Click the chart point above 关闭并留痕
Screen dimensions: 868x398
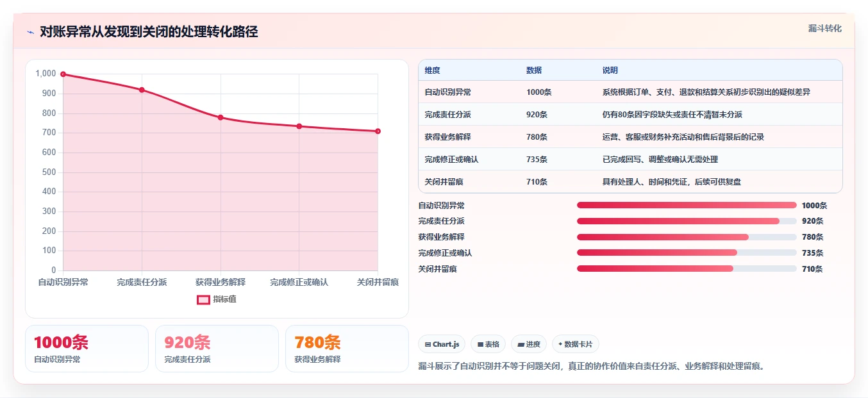point(378,131)
